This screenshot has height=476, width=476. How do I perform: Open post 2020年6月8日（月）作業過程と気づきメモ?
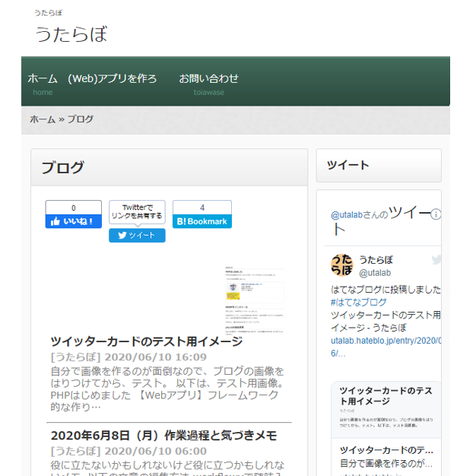click(163, 436)
